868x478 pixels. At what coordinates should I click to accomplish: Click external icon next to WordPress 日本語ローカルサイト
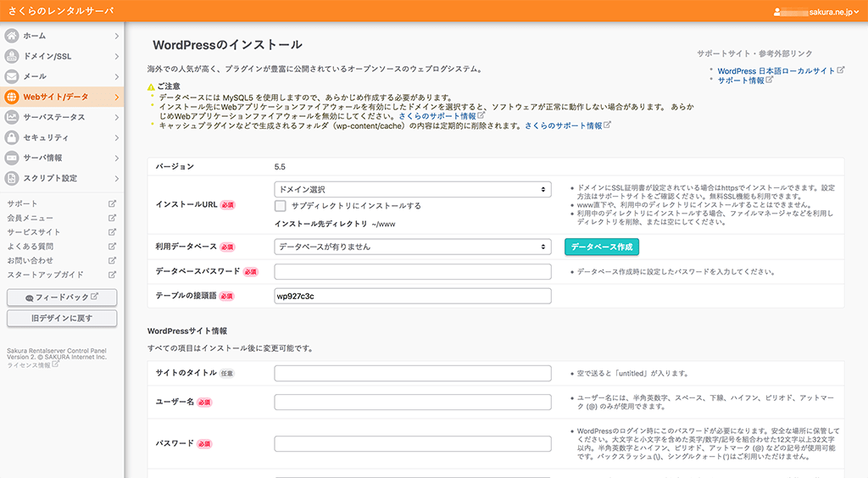point(841,70)
